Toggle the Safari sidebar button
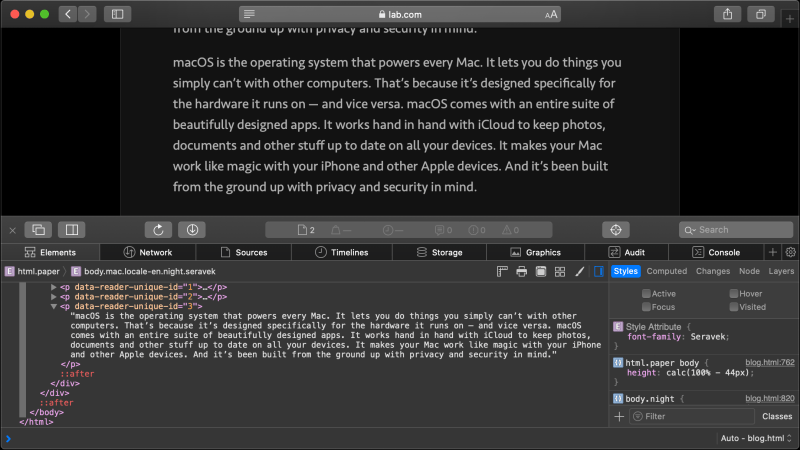This screenshot has height=450, width=800. coord(117,14)
